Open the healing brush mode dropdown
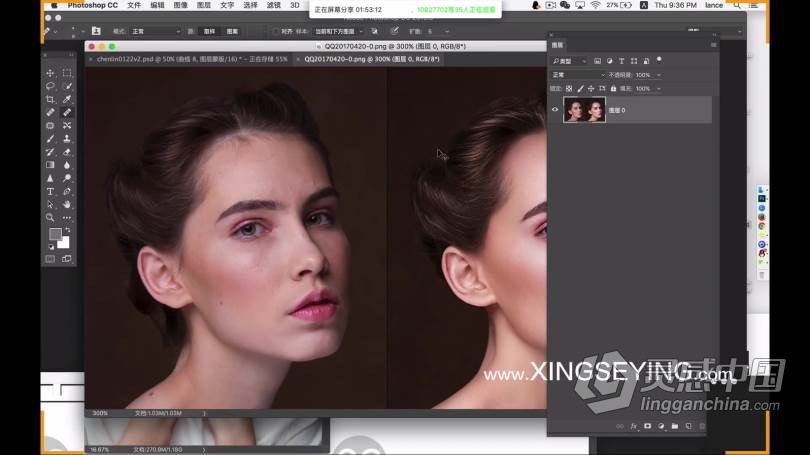The image size is (810, 455). point(155,32)
